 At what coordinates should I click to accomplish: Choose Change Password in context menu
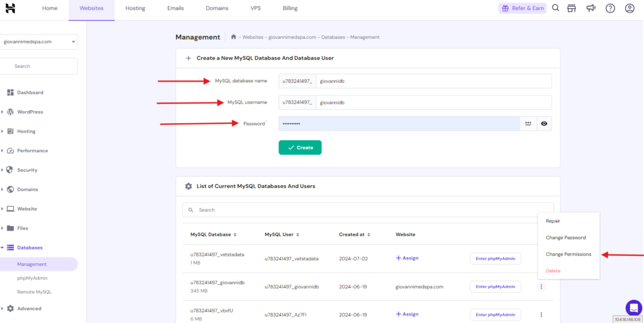[x=565, y=238]
